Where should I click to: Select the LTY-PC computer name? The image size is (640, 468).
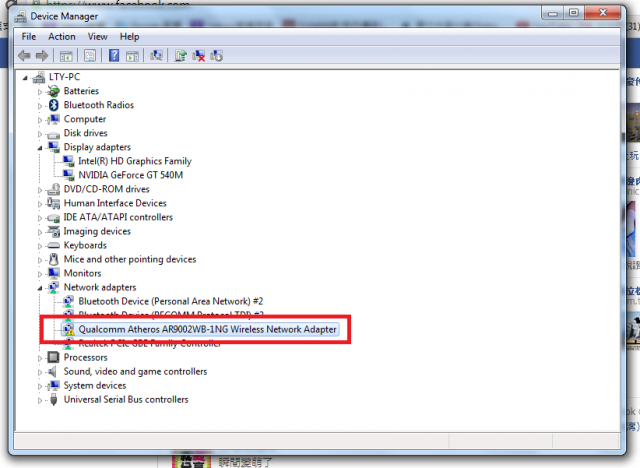click(64, 77)
